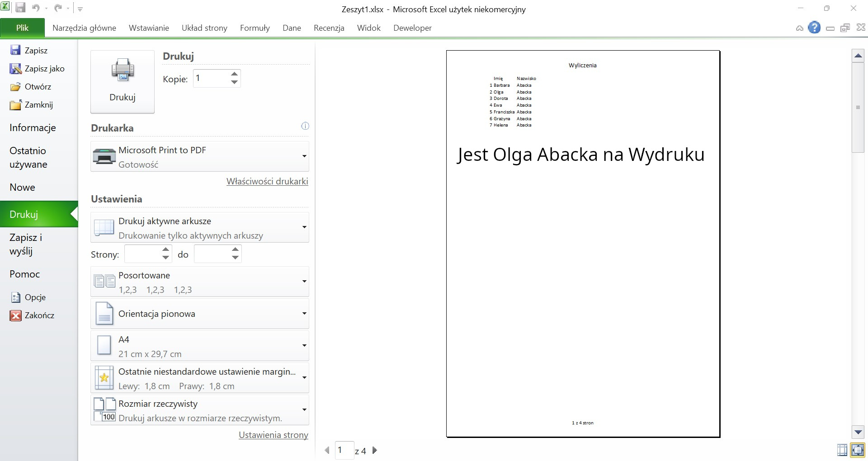868x461 pixels.
Task: Customize quick access toolbar dropdown arrow
Action: coord(80,9)
